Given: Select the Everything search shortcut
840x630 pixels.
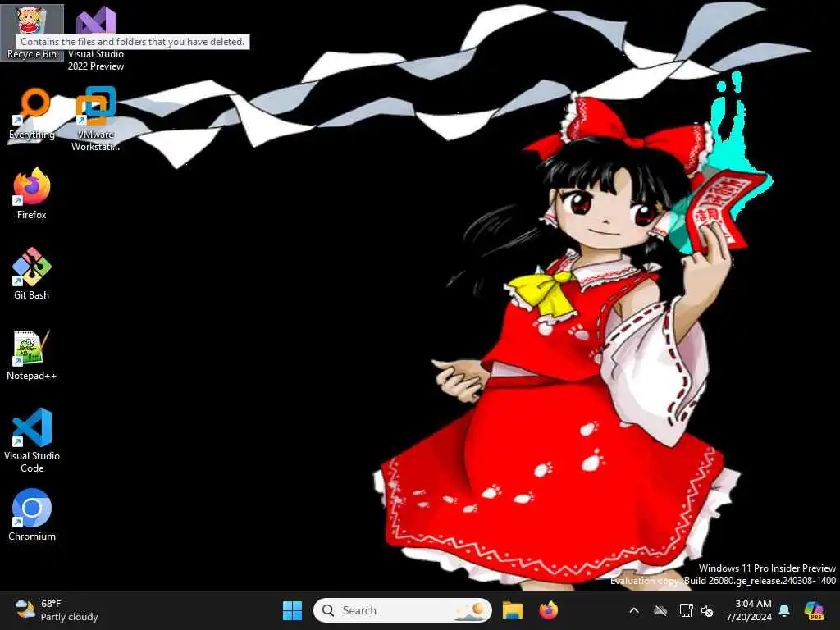Looking at the screenshot, I should coord(32,113).
